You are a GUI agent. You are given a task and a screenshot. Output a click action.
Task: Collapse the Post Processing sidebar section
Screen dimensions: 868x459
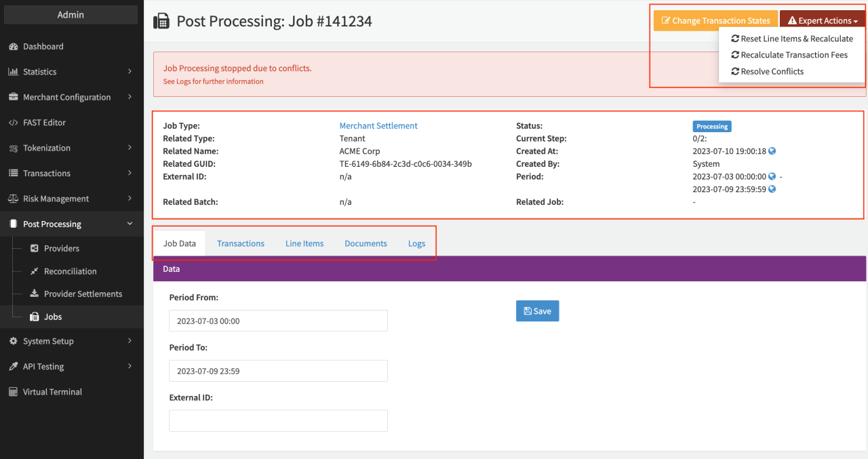(71, 224)
